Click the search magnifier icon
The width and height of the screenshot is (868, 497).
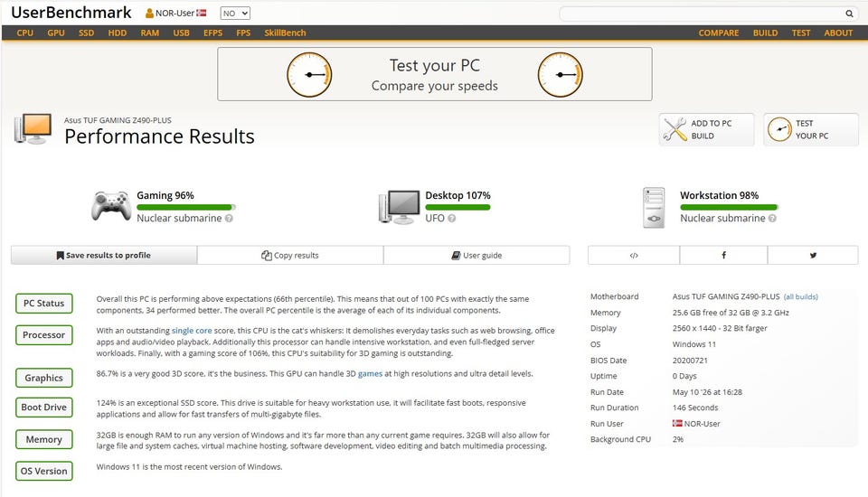click(849, 14)
